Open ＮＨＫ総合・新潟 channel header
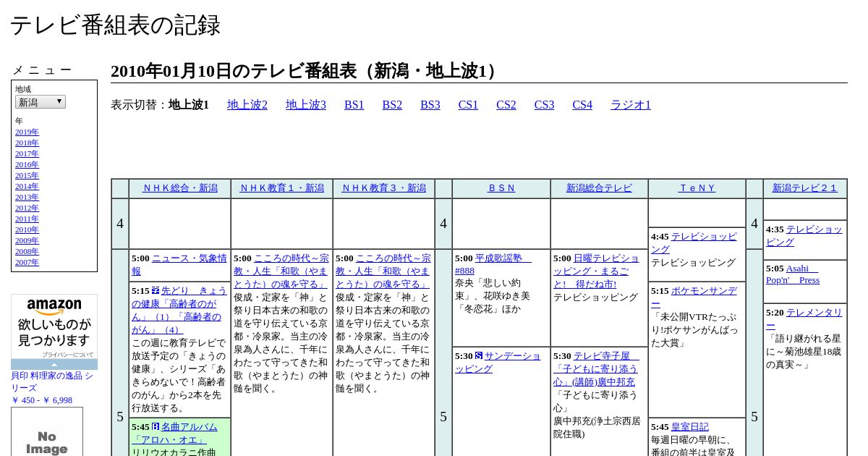This screenshot has height=456, width=868. [x=180, y=188]
